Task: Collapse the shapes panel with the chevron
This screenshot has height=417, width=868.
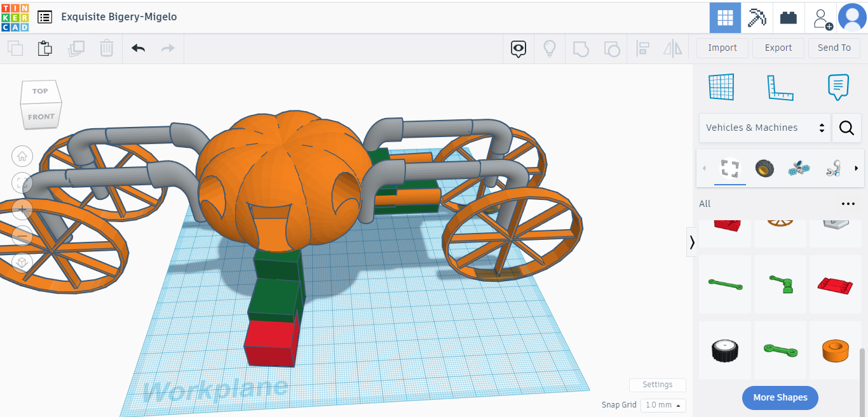Action: coord(691,242)
